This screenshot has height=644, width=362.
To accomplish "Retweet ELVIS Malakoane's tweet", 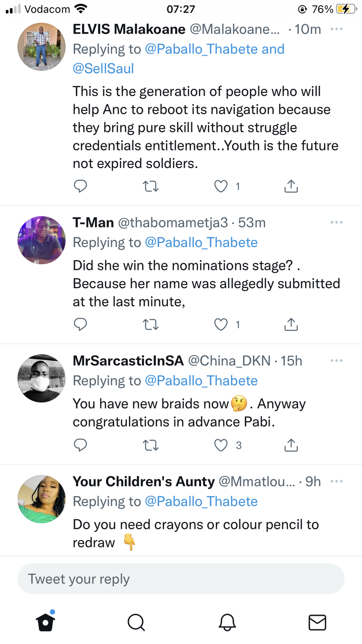I will pyautogui.click(x=151, y=187).
